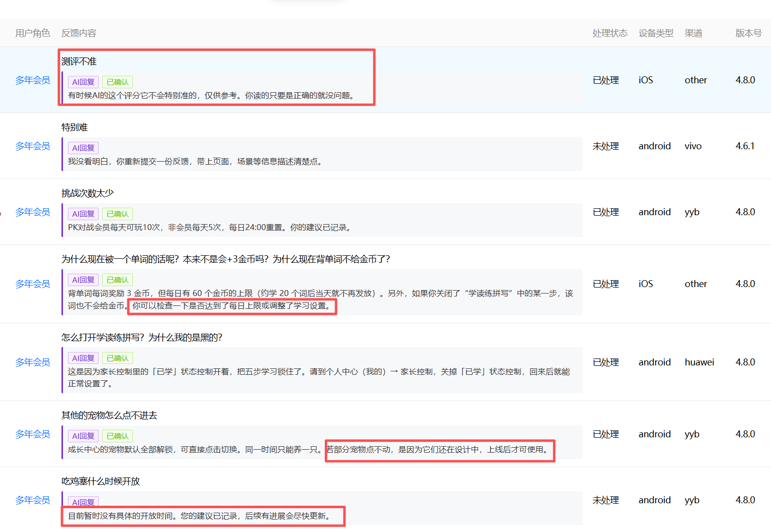Viewport: 771px width, 532px height.
Task: Open the 多年会员 link in the 怎么打开学读练拼写 row
Action: 33,362
